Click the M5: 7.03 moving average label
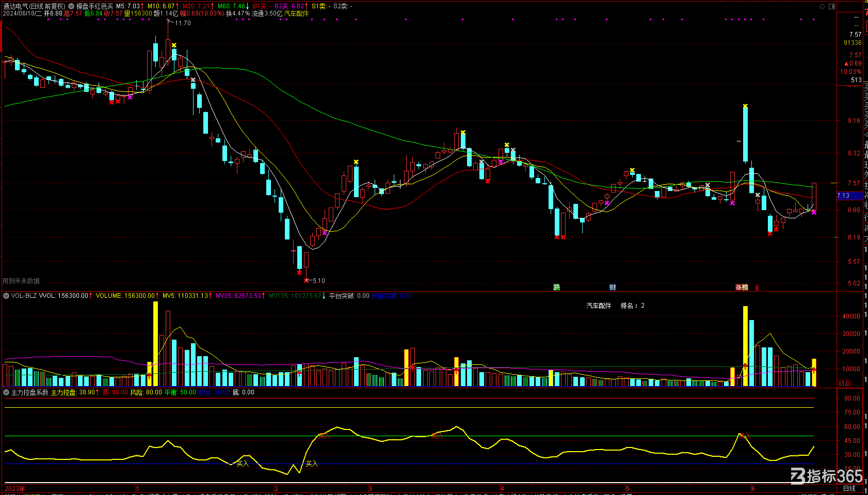This screenshot has height=495, width=868. [129, 6]
